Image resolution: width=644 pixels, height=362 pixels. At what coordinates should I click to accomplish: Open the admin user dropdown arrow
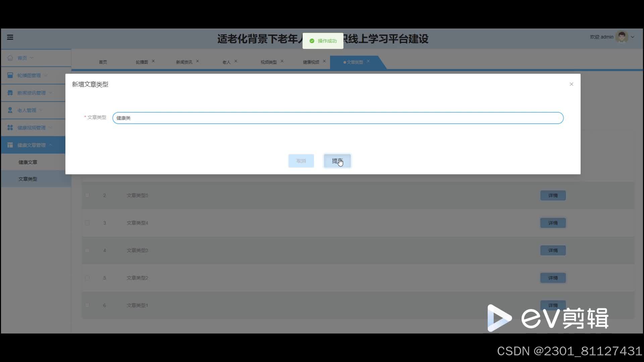(633, 37)
